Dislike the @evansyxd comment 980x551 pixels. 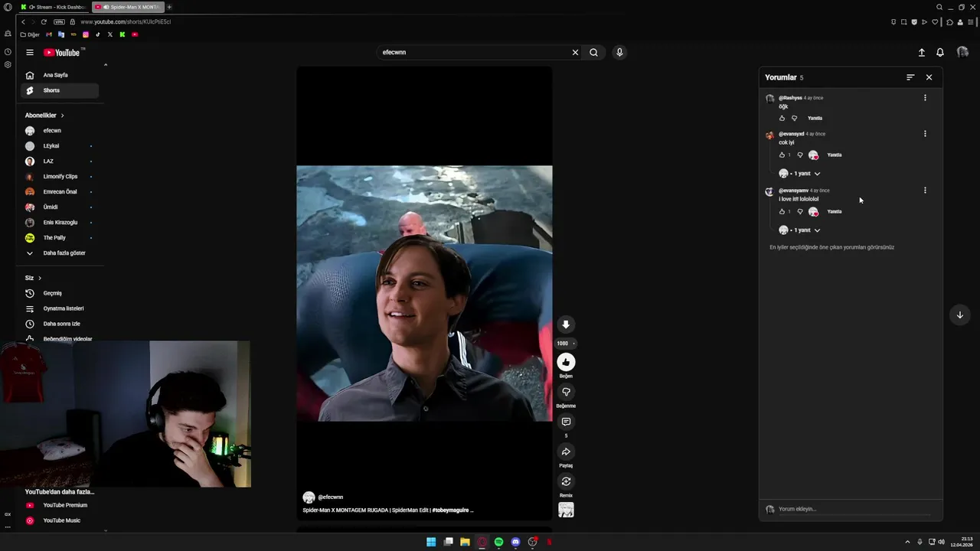tap(800, 155)
